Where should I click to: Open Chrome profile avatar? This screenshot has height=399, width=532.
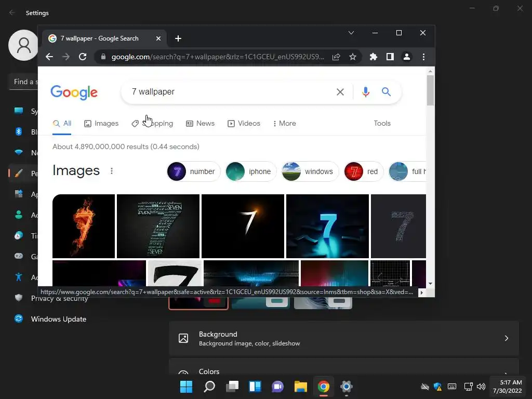click(x=406, y=57)
